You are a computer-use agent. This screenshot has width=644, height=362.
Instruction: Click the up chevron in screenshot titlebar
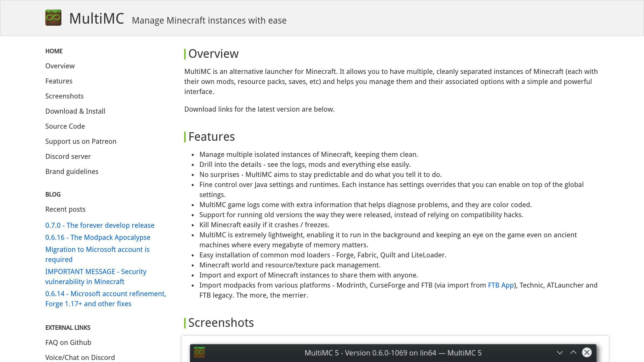[573, 352]
